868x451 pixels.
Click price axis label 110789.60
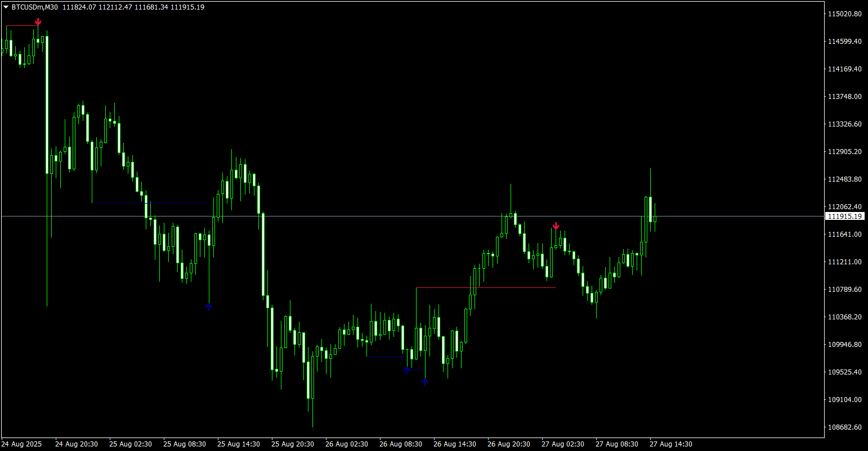pos(845,290)
